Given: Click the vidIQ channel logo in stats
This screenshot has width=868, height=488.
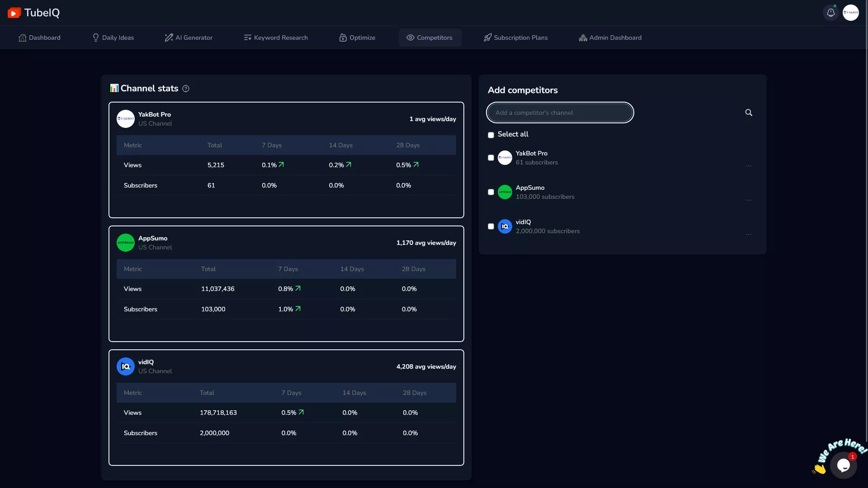Looking at the screenshot, I should click(126, 366).
